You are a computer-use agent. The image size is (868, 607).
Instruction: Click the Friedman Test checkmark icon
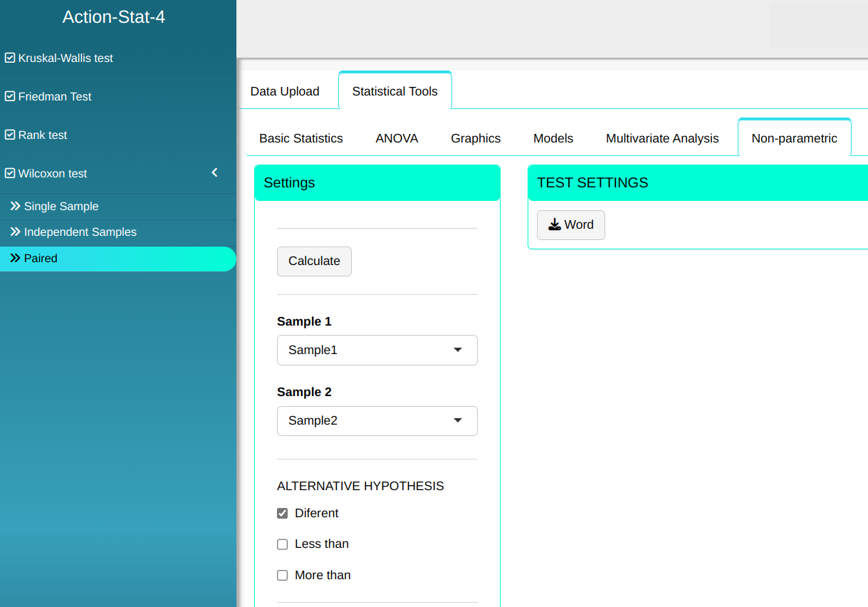(10, 97)
